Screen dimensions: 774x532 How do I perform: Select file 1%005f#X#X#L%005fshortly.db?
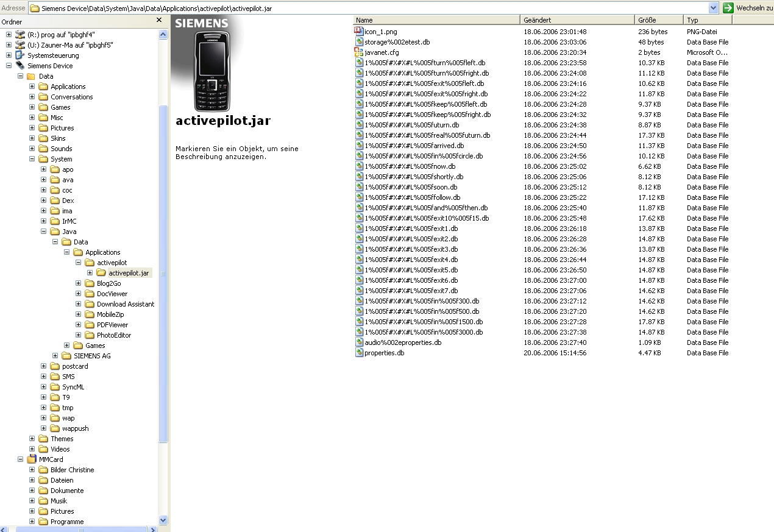point(414,177)
